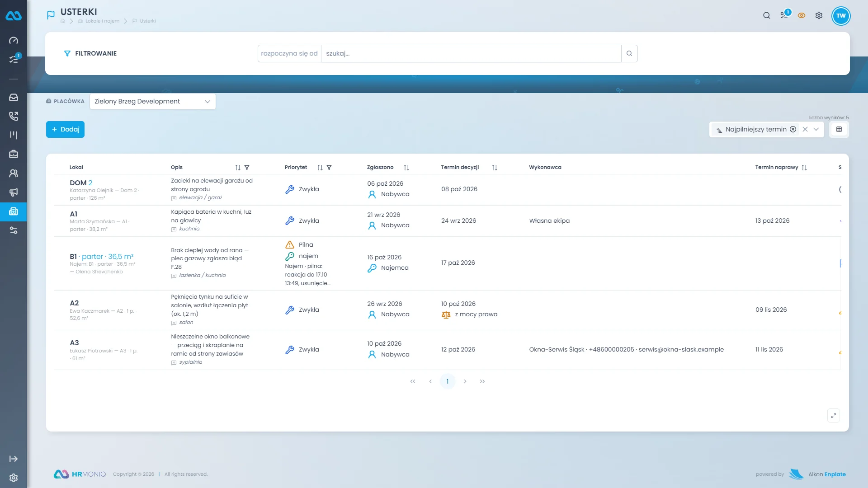Toggle the orange eye visibility icon
The height and width of the screenshot is (488, 868).
pyautogui.click(x=802, y=15)
